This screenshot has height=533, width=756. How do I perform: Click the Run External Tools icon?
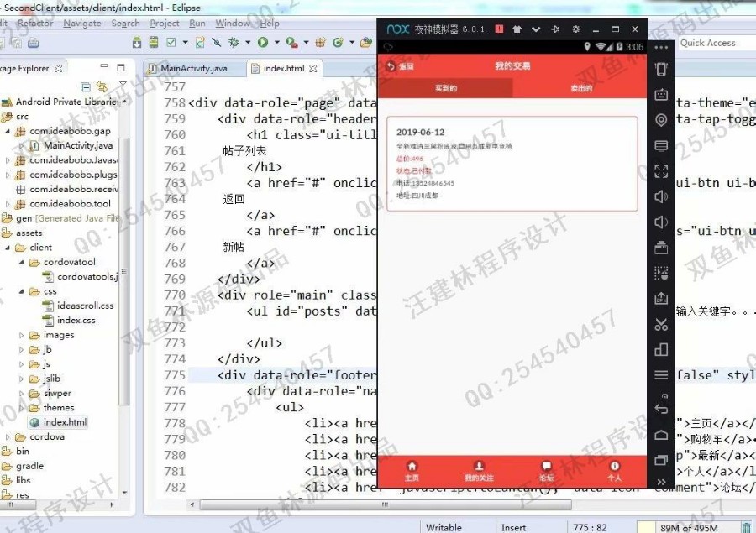(291, 43)
